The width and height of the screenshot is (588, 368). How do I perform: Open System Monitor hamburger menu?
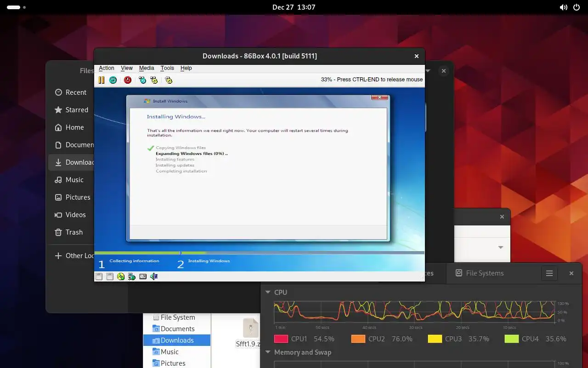coord(549,273)
